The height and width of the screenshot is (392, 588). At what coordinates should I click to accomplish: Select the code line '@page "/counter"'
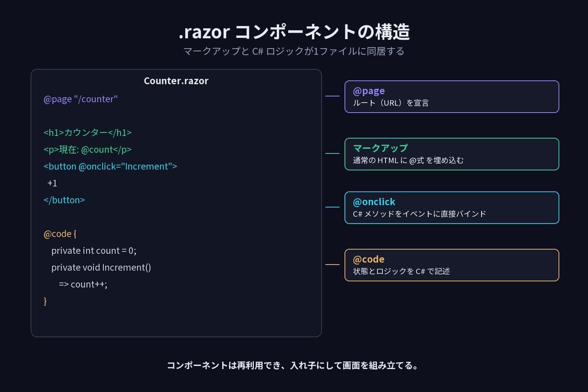click(81, 99)
